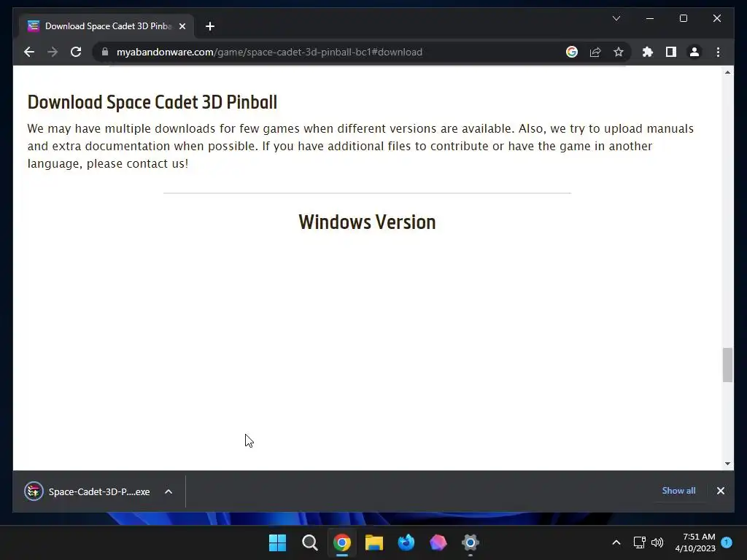The width and height of the screenshot is (747, 560).
Task: Open the volume tray icon
Action: 657,542
